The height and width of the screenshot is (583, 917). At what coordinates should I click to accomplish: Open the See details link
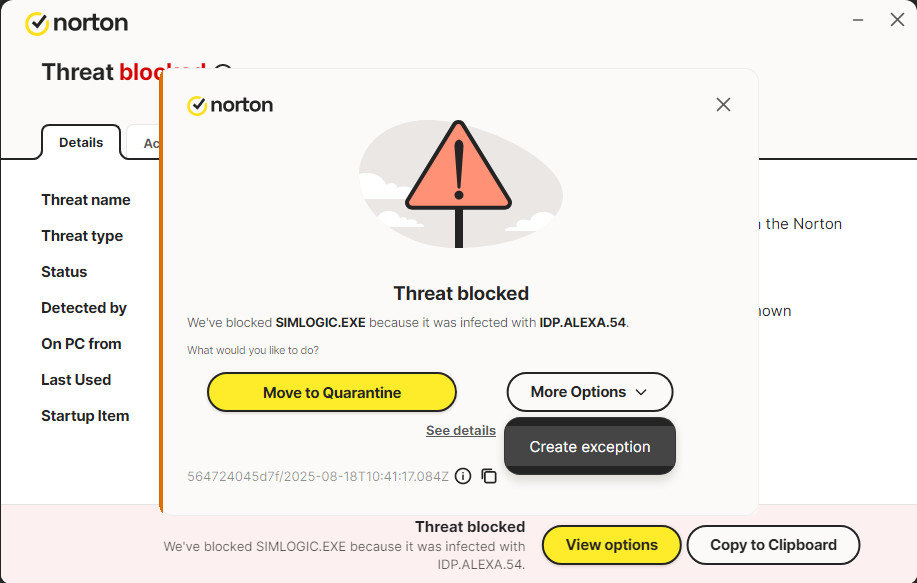point(461,431)
